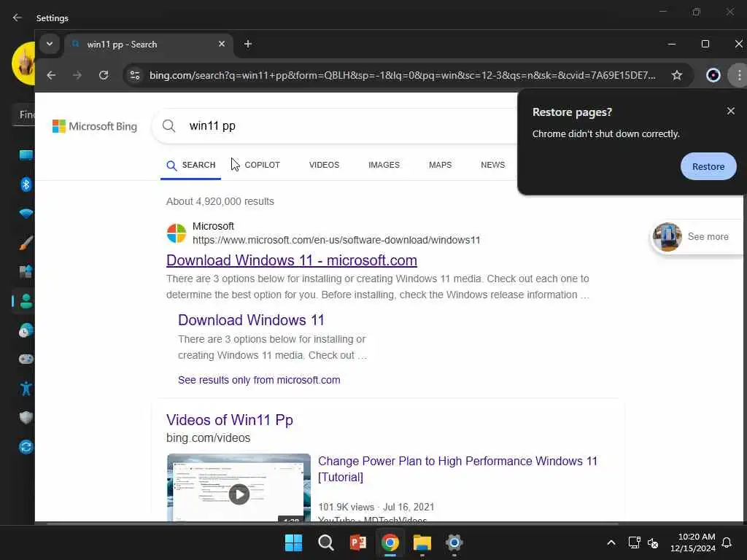Click See results only from microsoft.com
Screen dimensions: 747x560
[x=259, y=380]
